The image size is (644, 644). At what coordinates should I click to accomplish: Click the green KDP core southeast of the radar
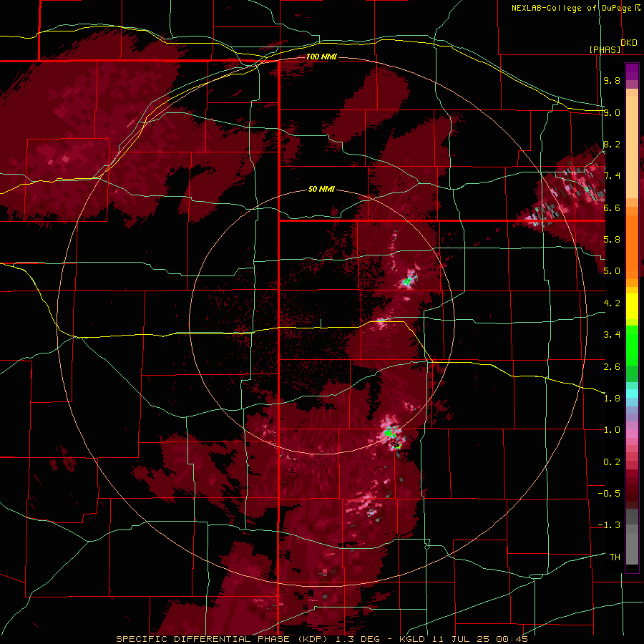pyautogui.click(x=390, y=432)
